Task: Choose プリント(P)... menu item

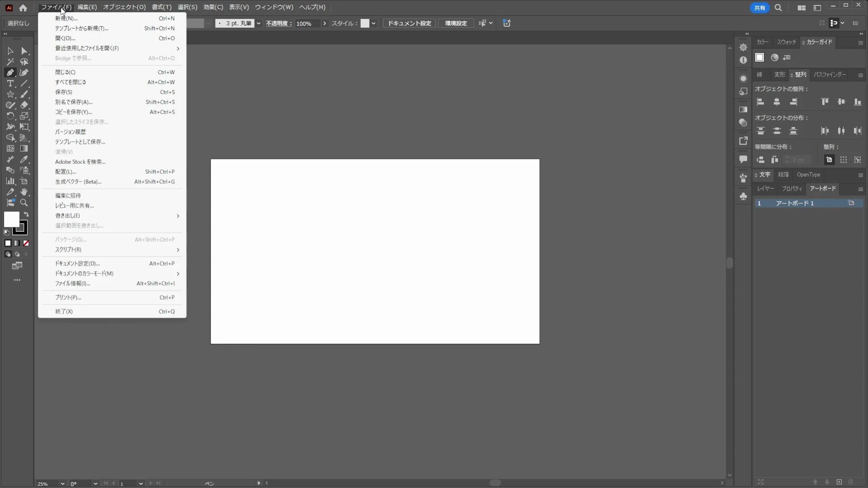Action: 112,297
